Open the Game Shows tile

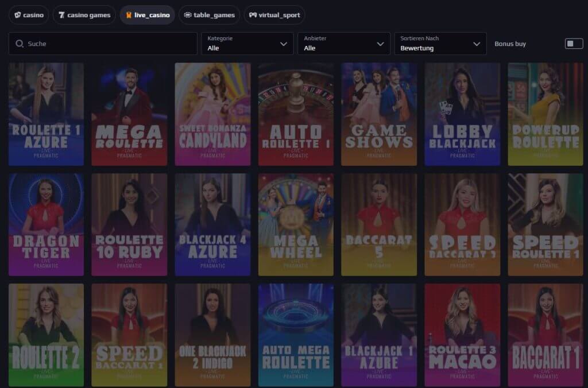click(x=379, y=114)
